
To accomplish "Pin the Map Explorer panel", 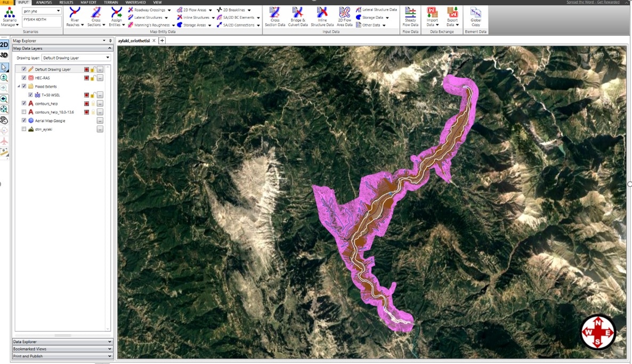I will point(110,41).
